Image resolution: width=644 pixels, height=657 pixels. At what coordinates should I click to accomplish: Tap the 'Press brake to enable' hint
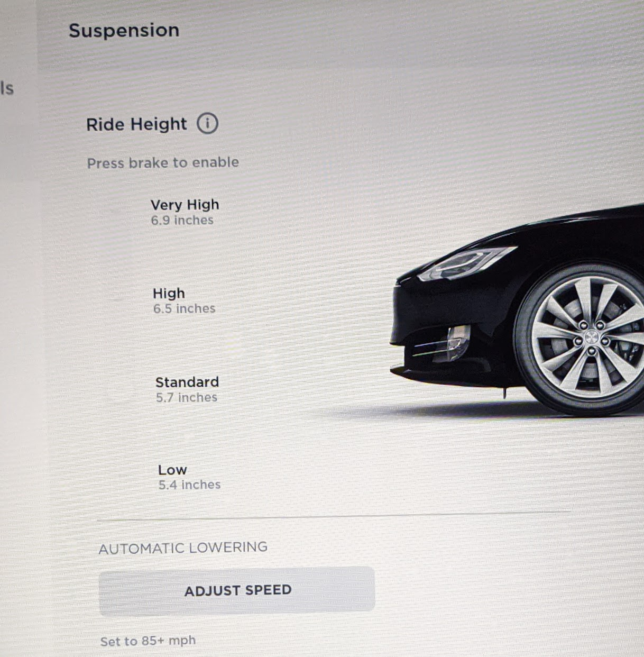(x=163, y=162)
